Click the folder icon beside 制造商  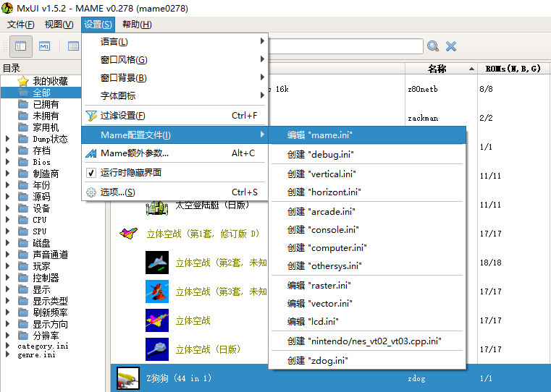[23, 174]
